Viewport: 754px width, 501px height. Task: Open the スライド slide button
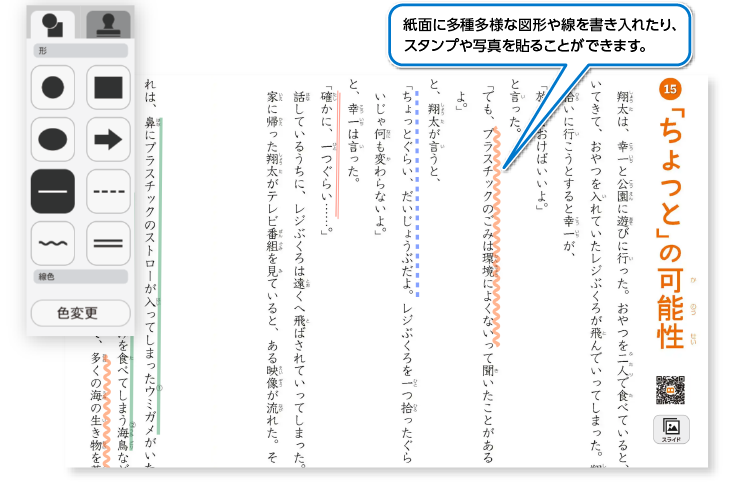[x=671, y=429]
